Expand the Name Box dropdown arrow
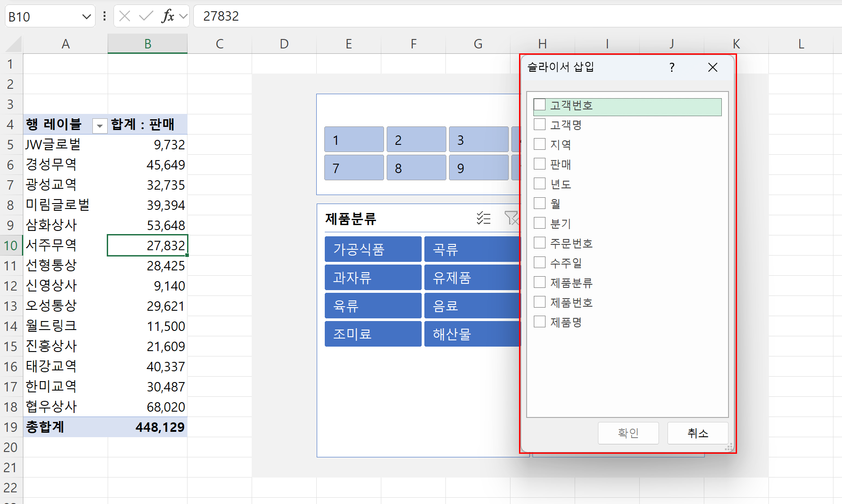Screen dimensions: 842x504 pyautogui.click(x=87, y=17)
